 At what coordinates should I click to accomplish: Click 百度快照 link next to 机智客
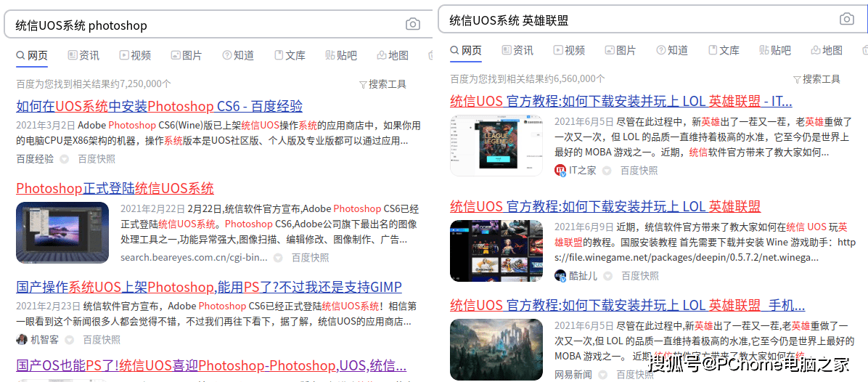pos(102,340)
